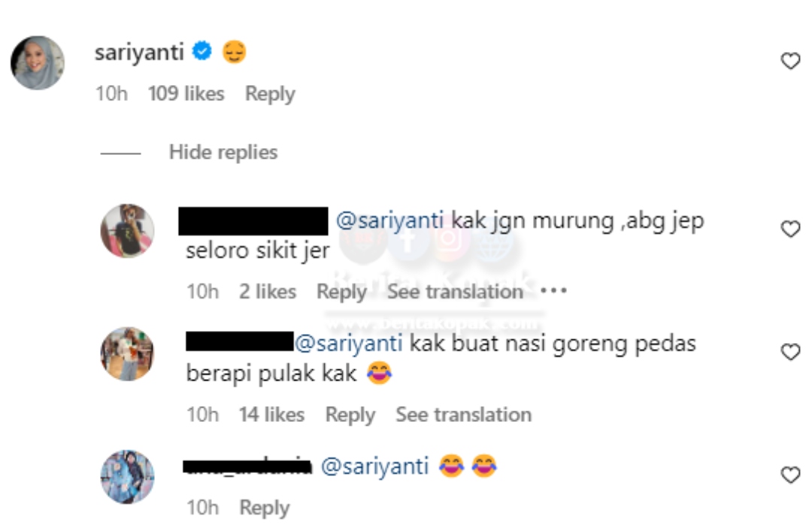This screenshot has width=812, height=528.
Task: Open third replier's blue-toned avatar
Action: (127, 477)
